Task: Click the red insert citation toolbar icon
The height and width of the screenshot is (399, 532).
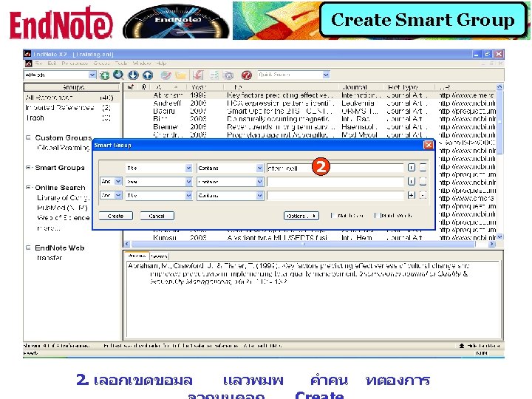Action: [198, 75]
